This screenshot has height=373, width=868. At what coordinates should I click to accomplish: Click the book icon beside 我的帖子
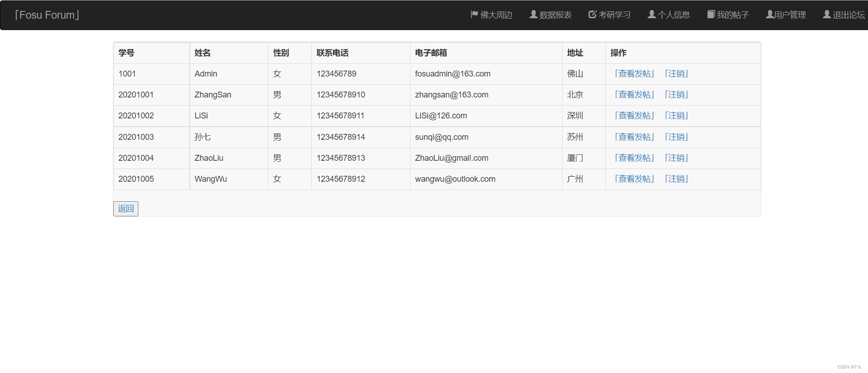711,15
